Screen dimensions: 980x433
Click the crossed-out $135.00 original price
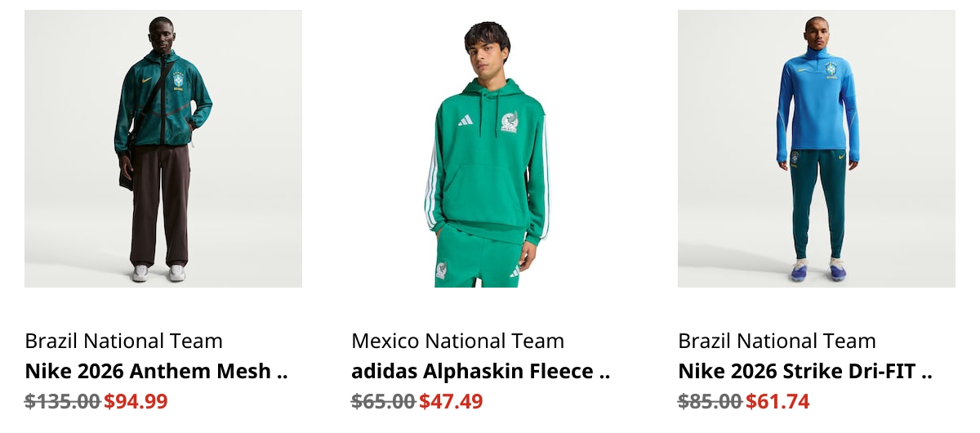coord(63,402)
